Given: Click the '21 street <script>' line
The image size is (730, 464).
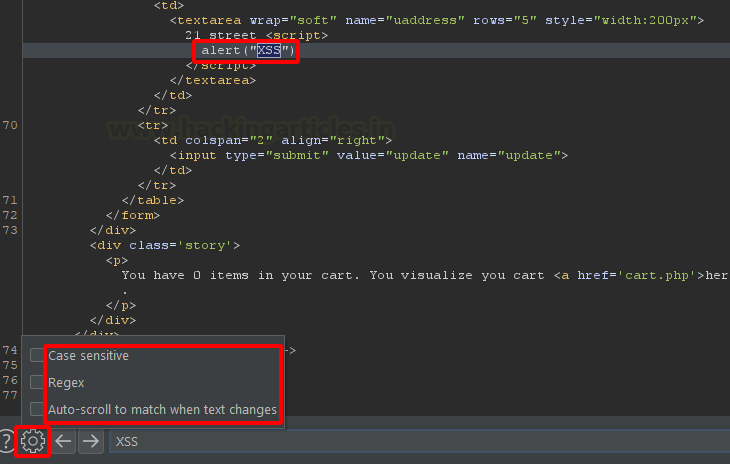Looking at the screenshot, I should (257, 35).
